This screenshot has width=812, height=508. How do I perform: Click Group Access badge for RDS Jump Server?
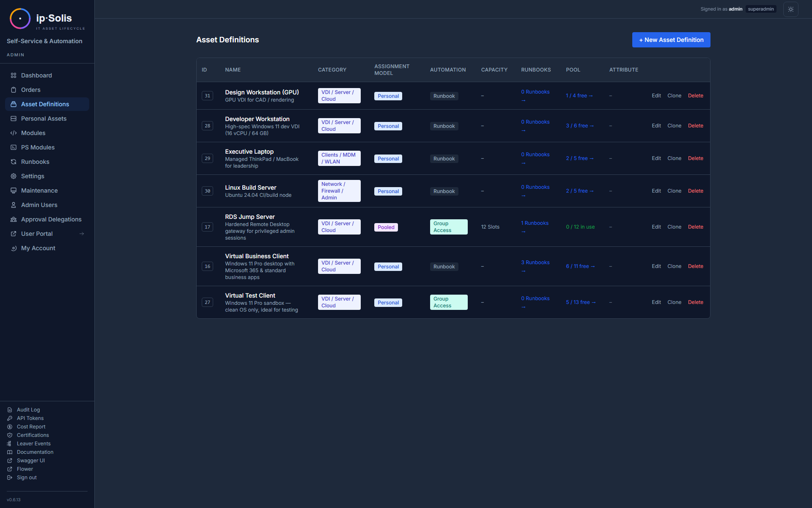coord(449,227)
